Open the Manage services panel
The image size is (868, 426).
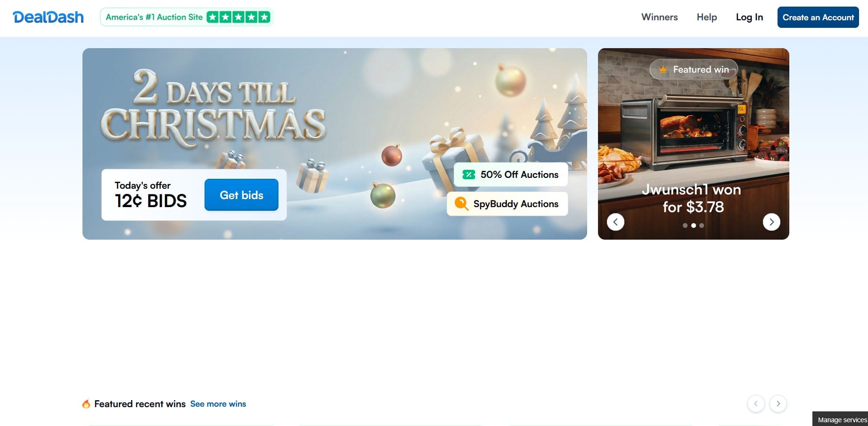(842, 419)
